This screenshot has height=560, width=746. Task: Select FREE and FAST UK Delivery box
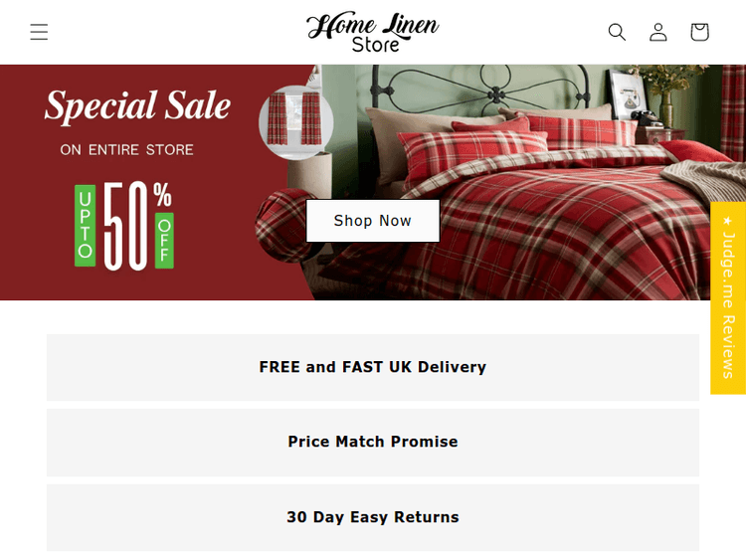(x=373, y=367)
